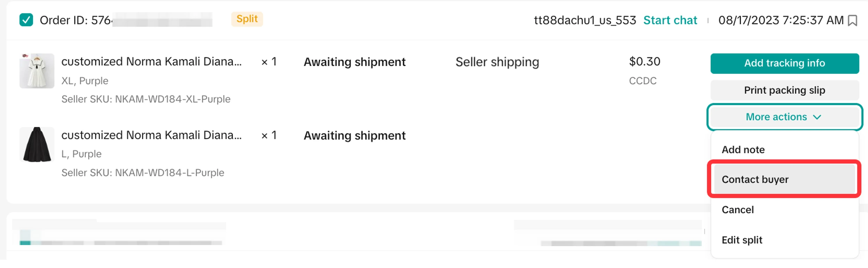Click the Print packing slip button
The width and height of the screenshot is (868, 268).
(784, 90)
